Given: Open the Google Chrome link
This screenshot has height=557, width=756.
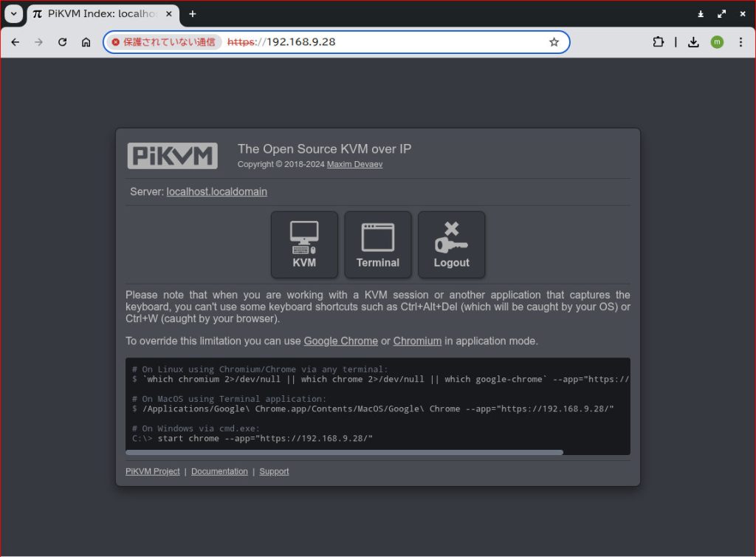Looking at the screenshot, I should pyautogui.click(x=340, y=341).
